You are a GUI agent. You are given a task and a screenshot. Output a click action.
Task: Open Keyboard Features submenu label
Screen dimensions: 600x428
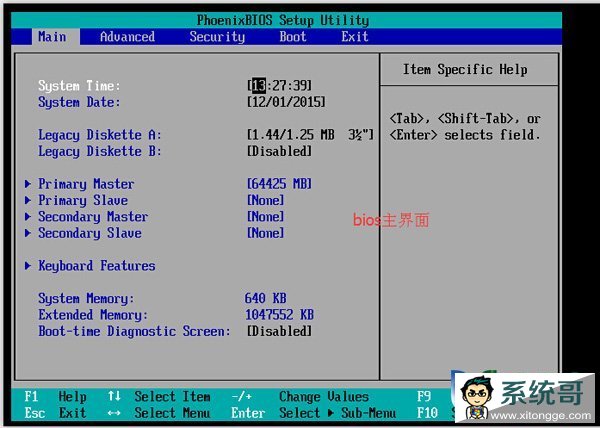point(97,266)
